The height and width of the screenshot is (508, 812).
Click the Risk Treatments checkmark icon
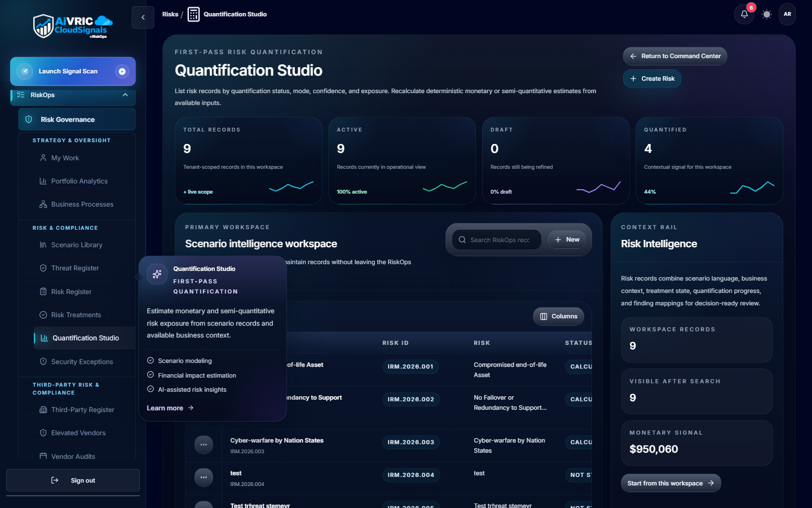point(43,315)
